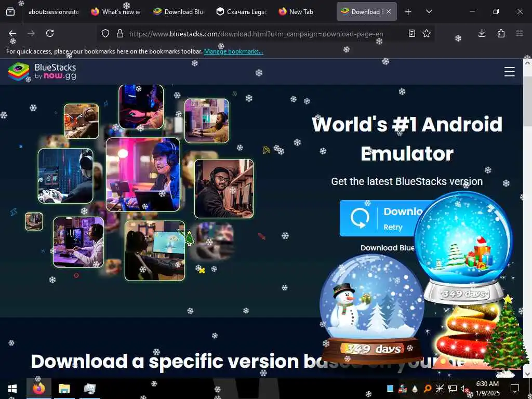The width and height of the screenshot is (532, 399).
Task: Open the gamer holding controller photo
Action: [x=65, y=176]
